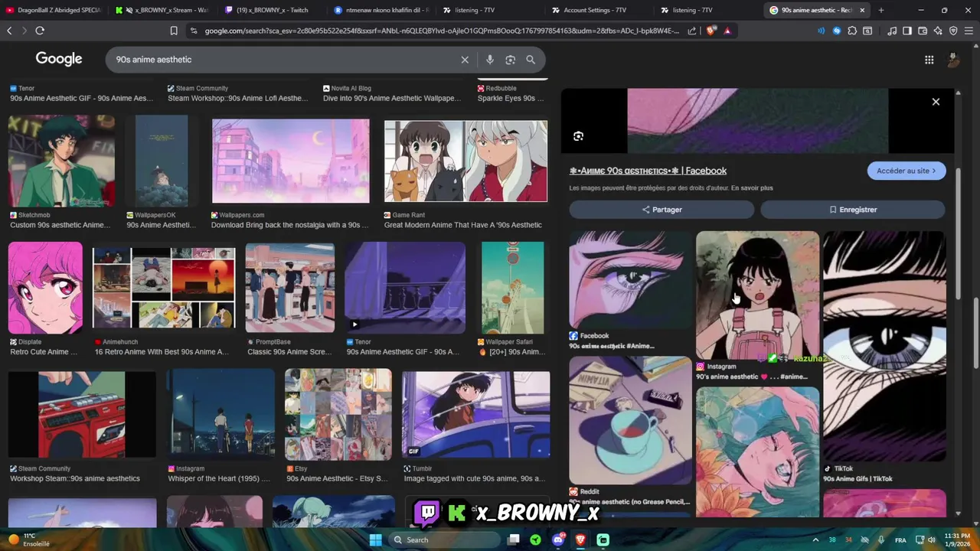The image size is (980, 551).
Task: Open the Etsy 90s Anime Aesthetic collage
Action: [x=338, y=413]
